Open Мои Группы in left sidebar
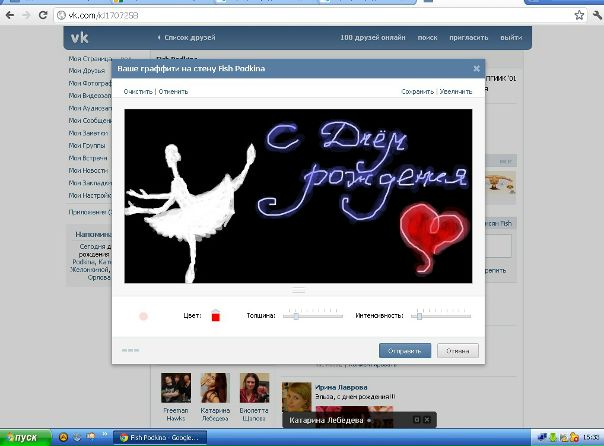Viewport: 604px width, 446px height. 87,146
